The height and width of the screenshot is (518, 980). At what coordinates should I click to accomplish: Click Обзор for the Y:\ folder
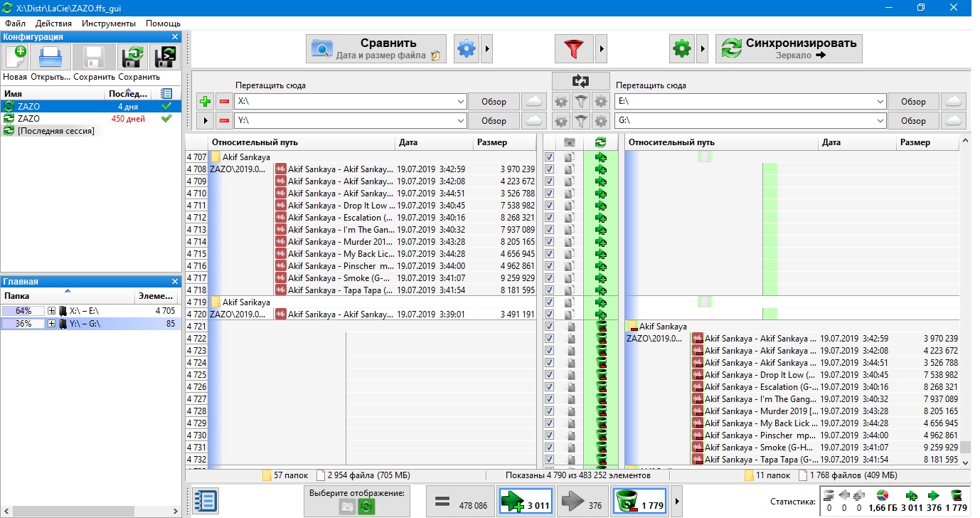tap(494, 121)
